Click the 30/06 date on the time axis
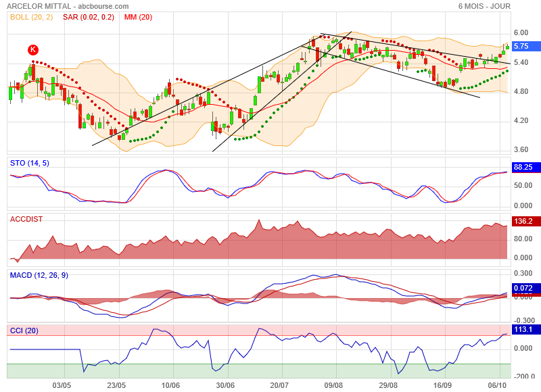 click(225, 385)
